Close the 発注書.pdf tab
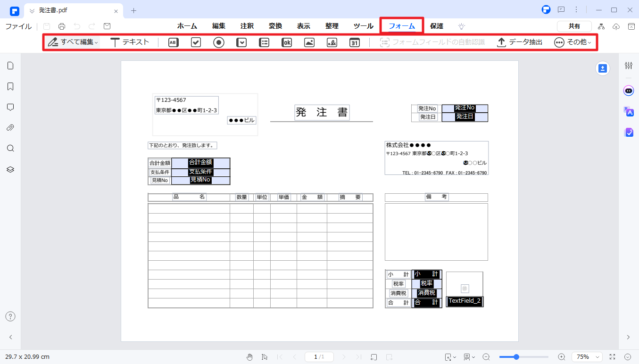Screen dimensions: 639x364 pyautogui.click(x=116, y=10)
